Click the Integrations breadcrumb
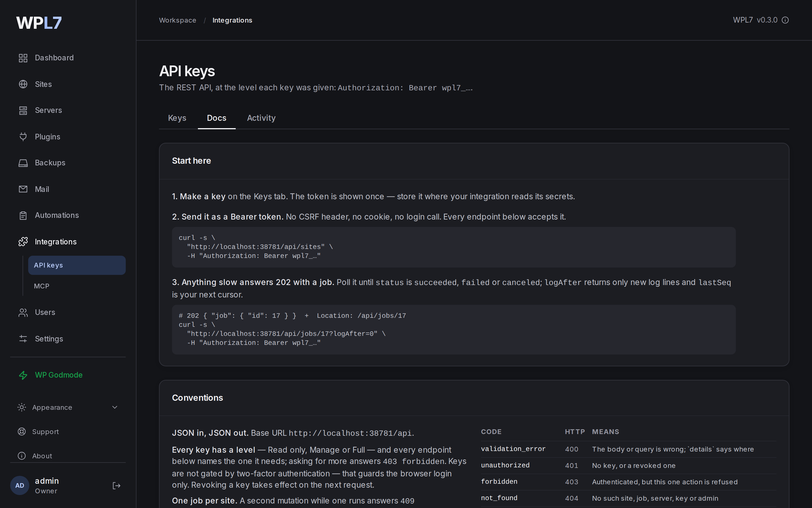 pos(232,20)
